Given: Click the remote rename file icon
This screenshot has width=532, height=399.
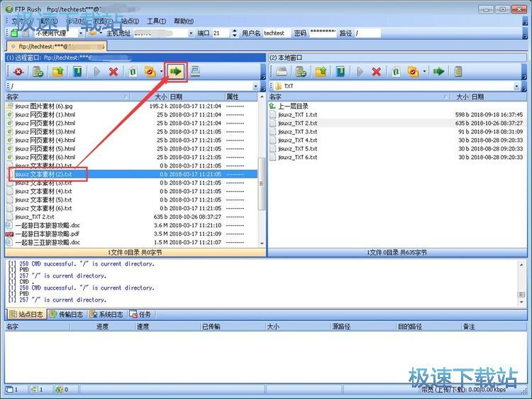Looking at the screenshot, I should coord(133,72).
